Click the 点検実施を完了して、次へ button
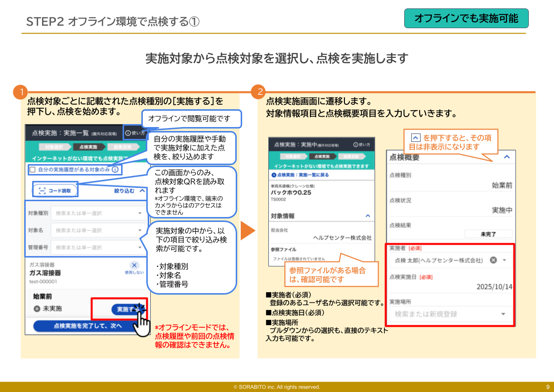554x392 pixels. coord(87,326)
